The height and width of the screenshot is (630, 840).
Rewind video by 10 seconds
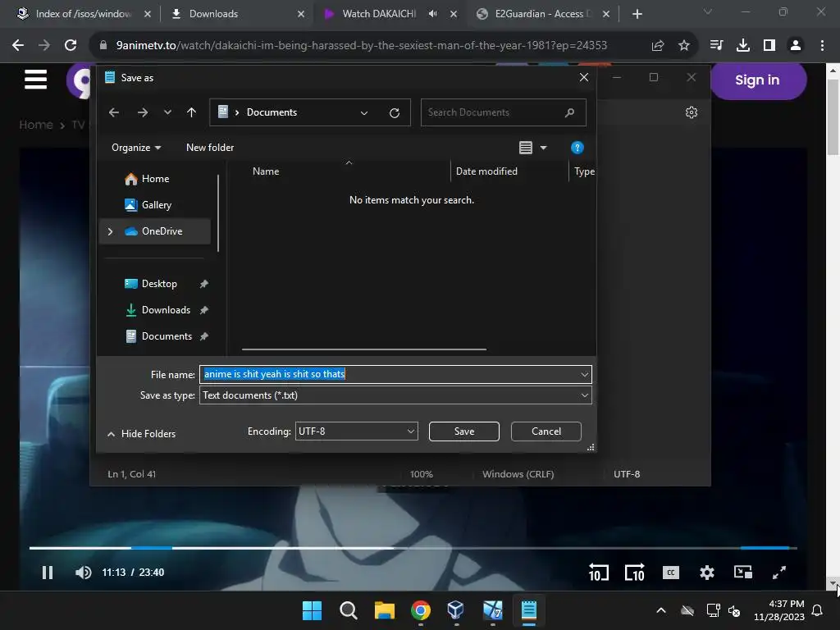598,573
